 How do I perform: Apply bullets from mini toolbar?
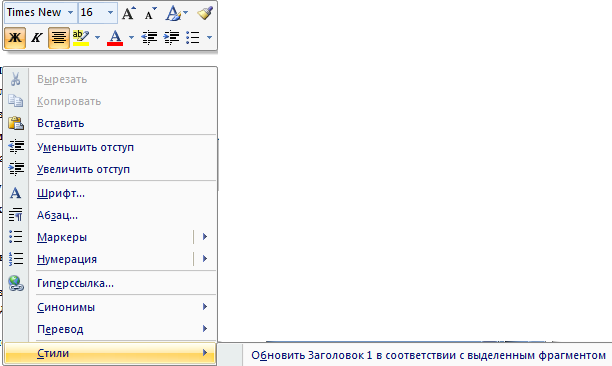tap(193, 37)
